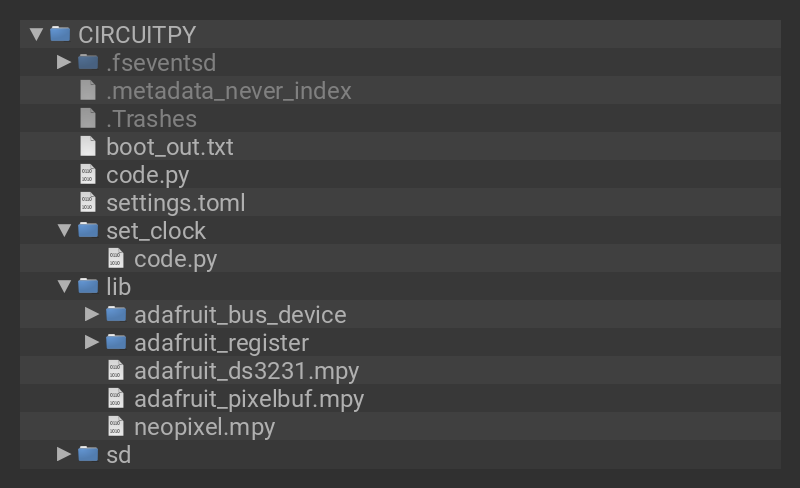Click the neopixel.mpy file icon
The height and width of the screenshot is (488, 800).
tap(116, 426)
